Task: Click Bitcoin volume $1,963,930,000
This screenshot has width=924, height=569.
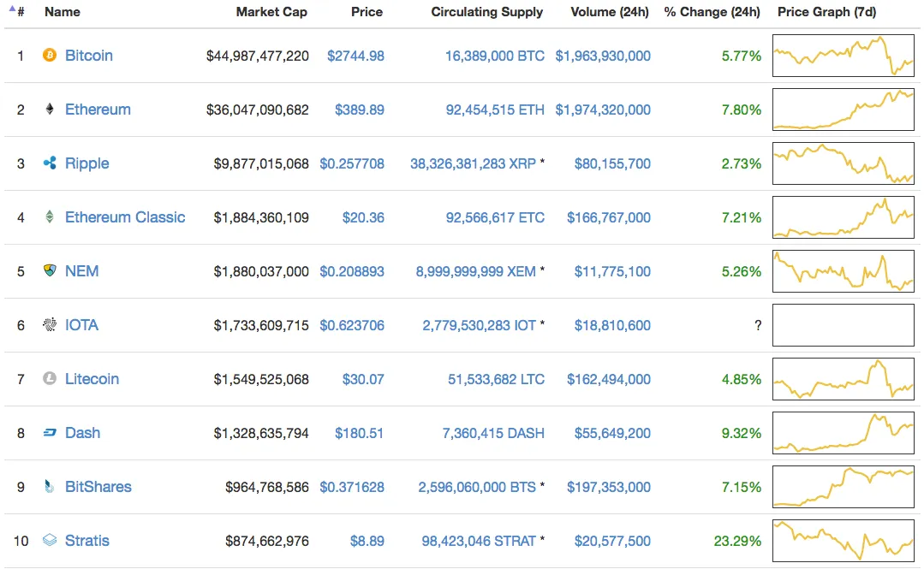Action: pyautogui.click(x=603, y=56)
